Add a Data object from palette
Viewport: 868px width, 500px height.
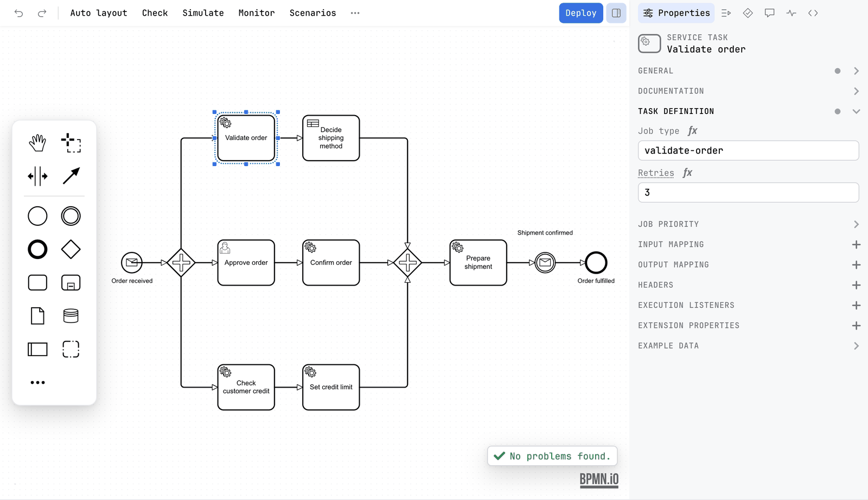point(37,316)
